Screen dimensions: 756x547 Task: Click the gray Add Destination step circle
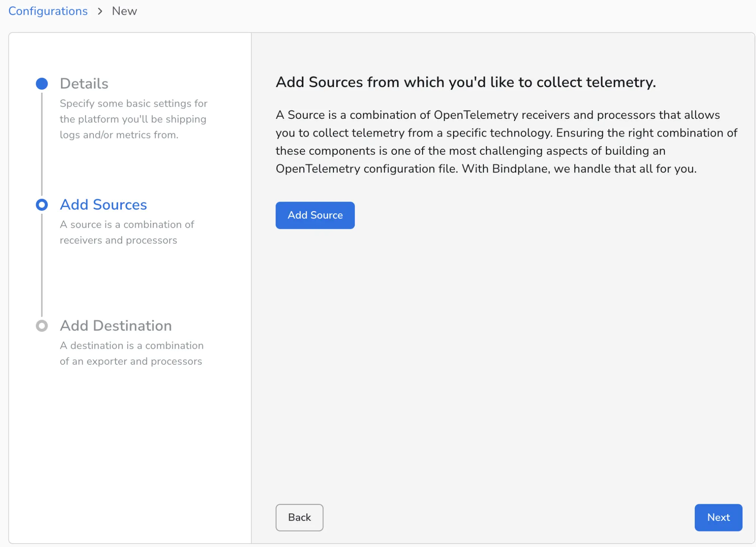[x=42, y=326]
